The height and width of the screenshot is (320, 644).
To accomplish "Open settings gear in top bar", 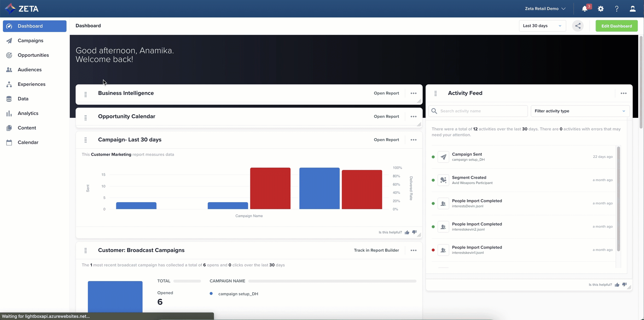I will [601, 9].
